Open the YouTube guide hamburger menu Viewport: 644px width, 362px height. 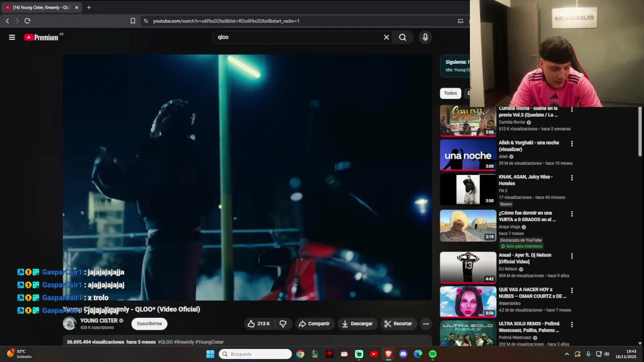pyautogui.click(x=12, y=37)
